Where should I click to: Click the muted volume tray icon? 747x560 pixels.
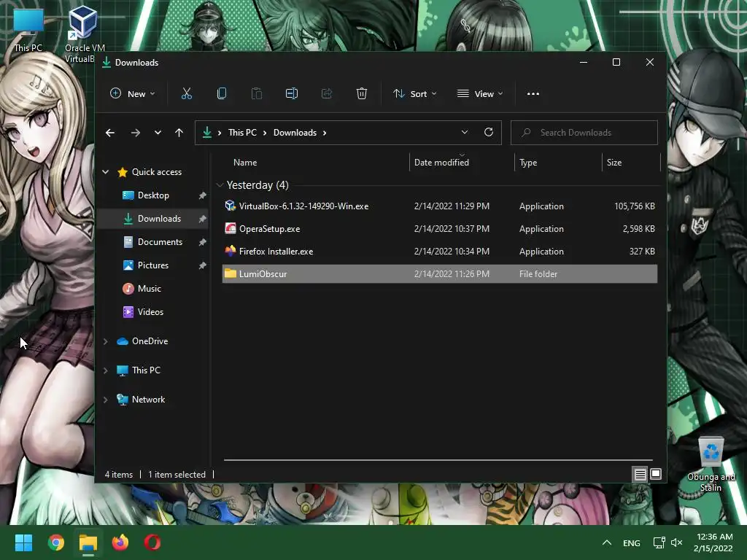[x=676, y=542]
